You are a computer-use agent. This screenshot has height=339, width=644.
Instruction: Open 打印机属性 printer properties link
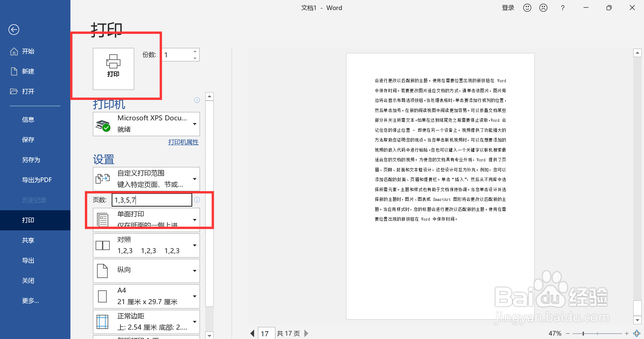coord(183,142)
